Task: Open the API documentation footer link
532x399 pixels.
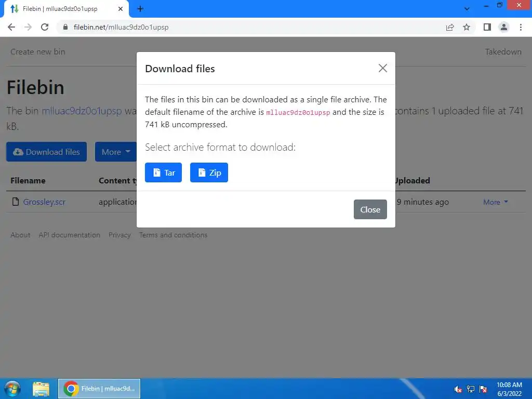Action: click(69, 235)
